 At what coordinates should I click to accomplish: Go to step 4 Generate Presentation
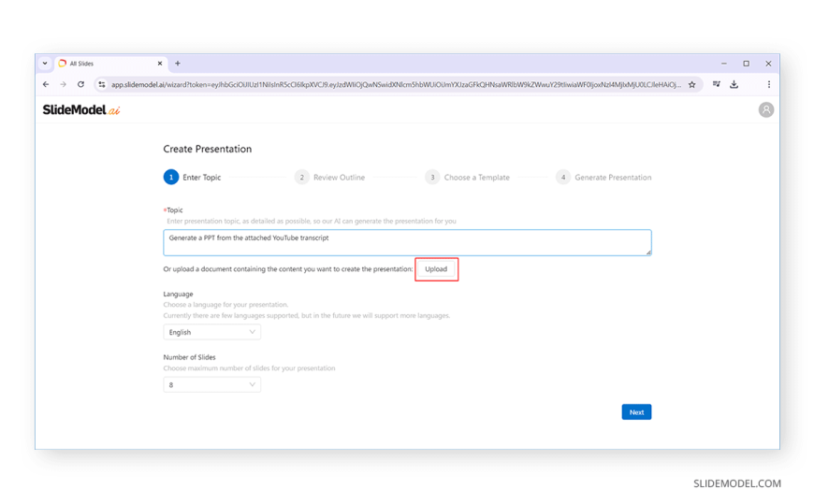603,177
